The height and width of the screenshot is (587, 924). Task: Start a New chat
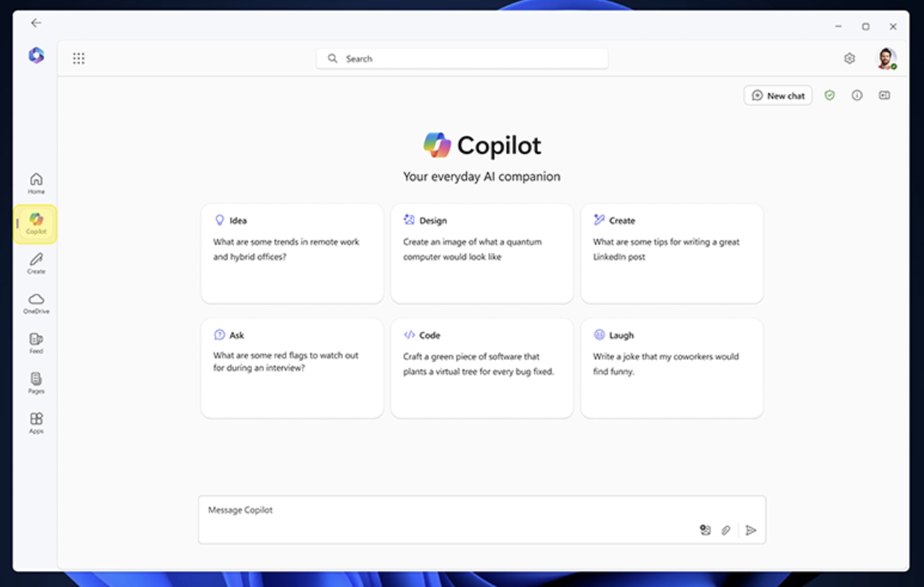pos(777,95)
